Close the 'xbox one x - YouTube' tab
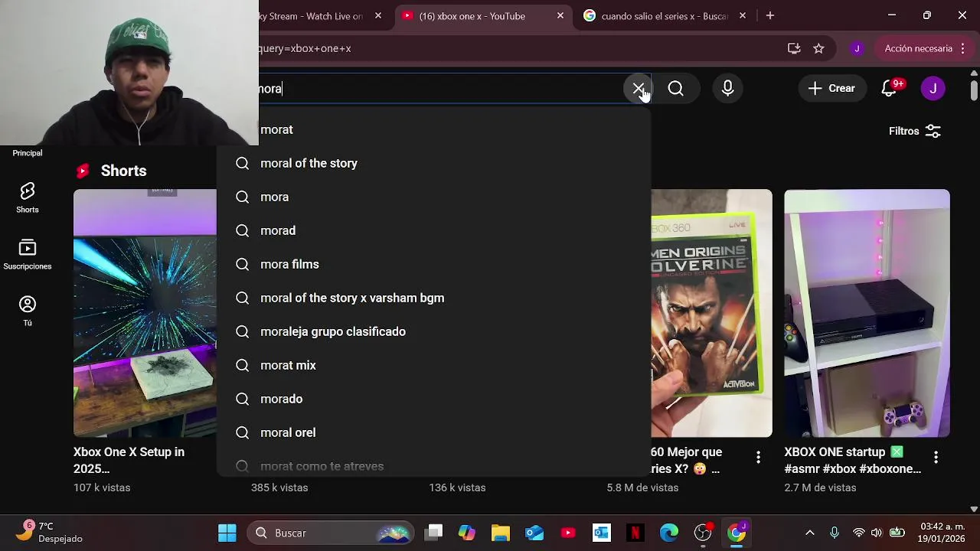The height and width of the screenshot is (551, 980). [x=560, y=15]
